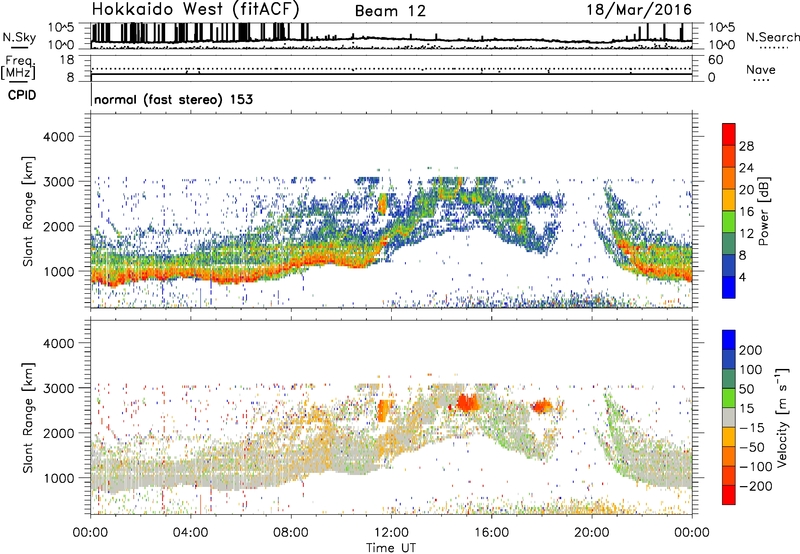Click the orange power patch just before 12:00 UT
800x554 pixels.
coord(383,204)
